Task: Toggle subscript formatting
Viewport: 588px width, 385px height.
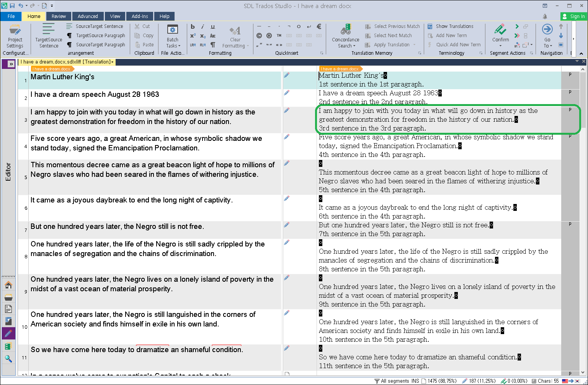Action: click(203, 36)
